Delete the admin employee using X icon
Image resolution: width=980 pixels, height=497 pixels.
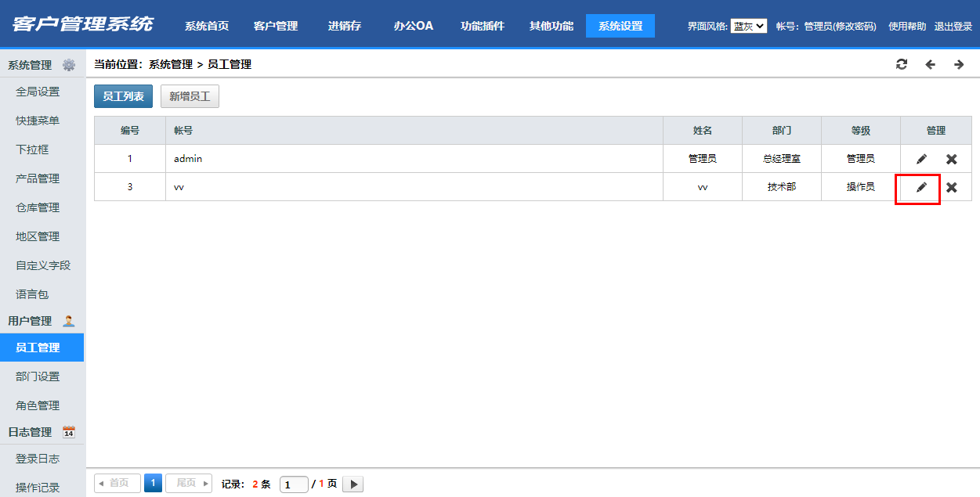pos(951,159)
